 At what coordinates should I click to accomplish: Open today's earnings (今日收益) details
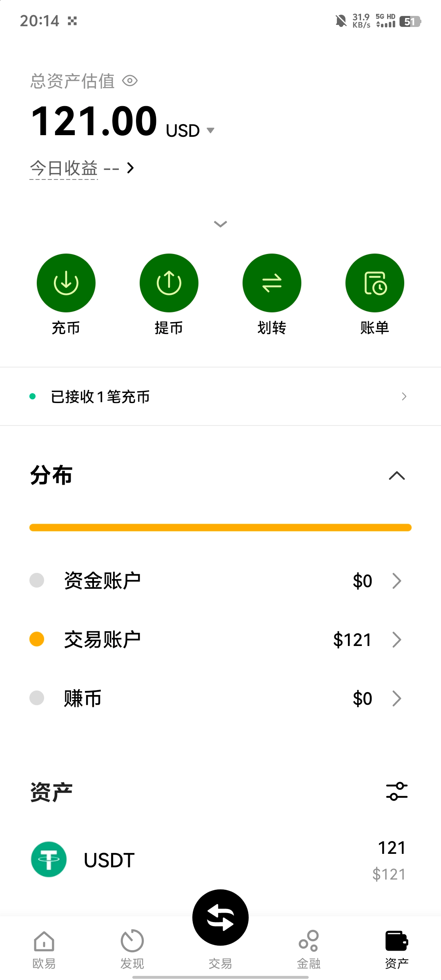pyautogui.click(x=82, y=168)
